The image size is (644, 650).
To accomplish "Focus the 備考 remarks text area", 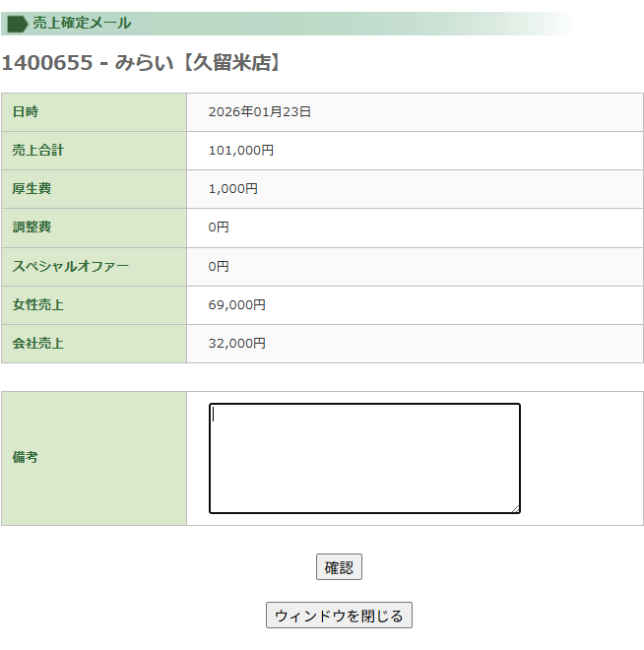I will [x=364, y=458].
